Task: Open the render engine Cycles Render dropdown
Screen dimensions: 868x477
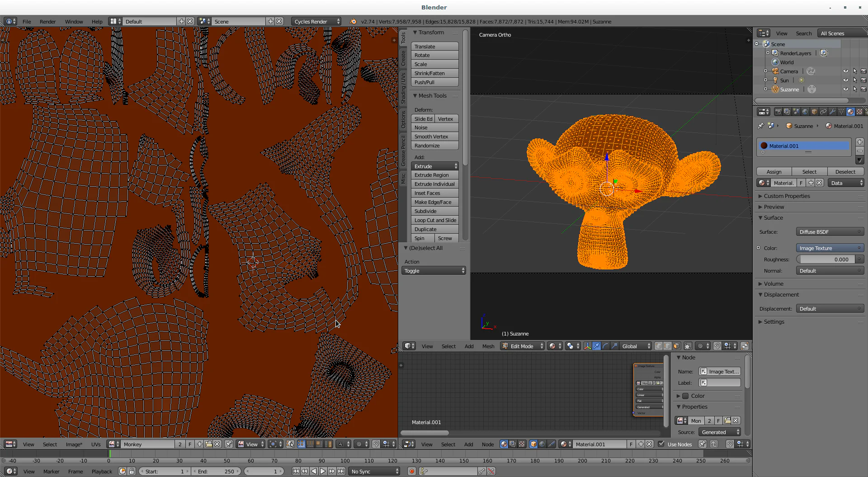Action: pyautogui.click(x=316, y=21)
